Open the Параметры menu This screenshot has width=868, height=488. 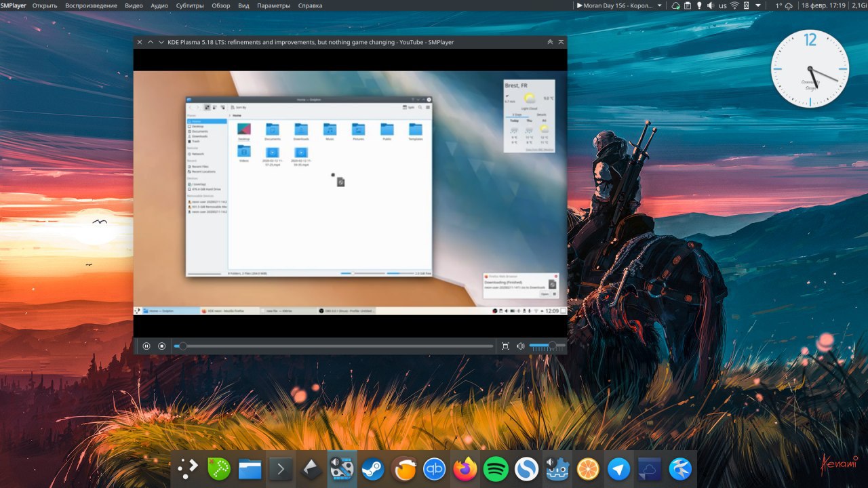point(274,5)
